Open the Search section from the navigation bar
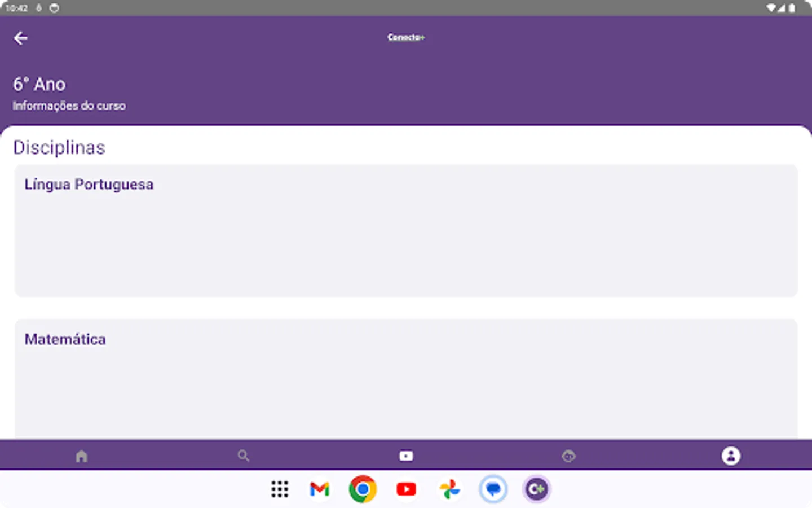The height and width of the screenshot is (508, 812). 244,455
